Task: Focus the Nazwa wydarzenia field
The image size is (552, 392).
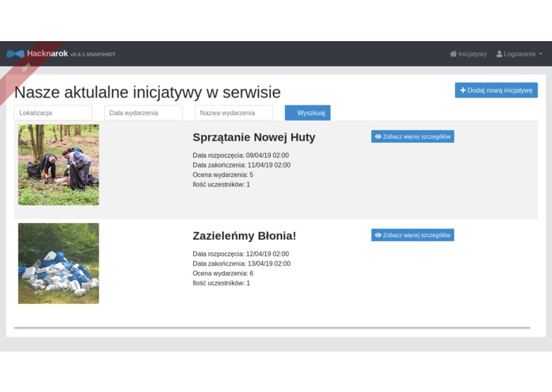Action: click(234, 113)
